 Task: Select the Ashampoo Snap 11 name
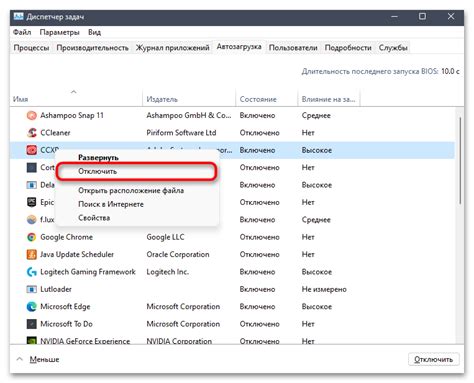pyautogui.click(x=72, y=115)
